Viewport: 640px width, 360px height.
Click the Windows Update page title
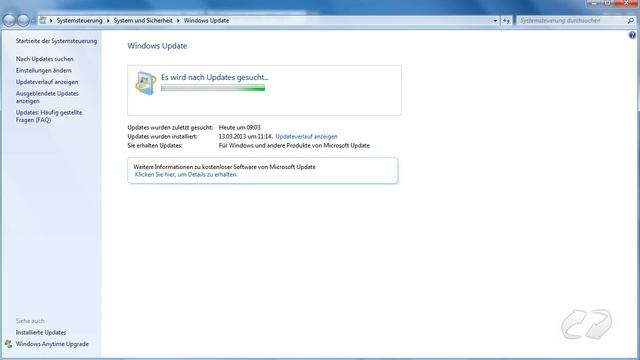pyautogui.click(x=157, y=46)
